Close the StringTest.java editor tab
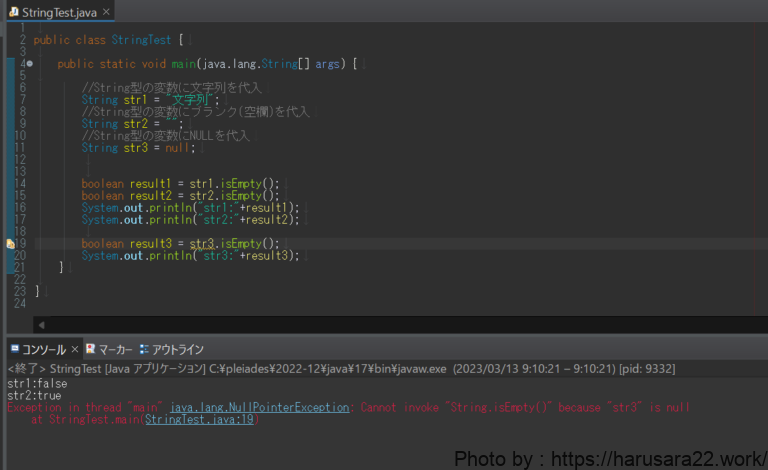The height and width of the screenshot is (470, 768). click(106, 12)
